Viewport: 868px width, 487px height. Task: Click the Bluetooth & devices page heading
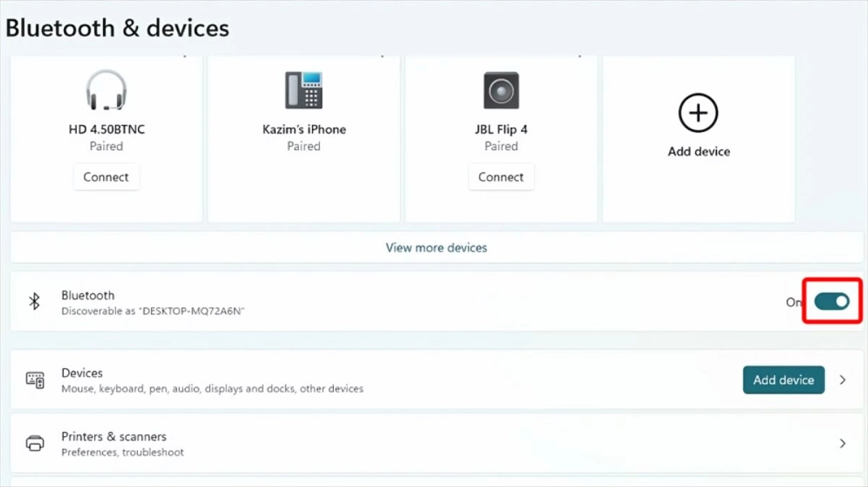[x=118, y=28]
